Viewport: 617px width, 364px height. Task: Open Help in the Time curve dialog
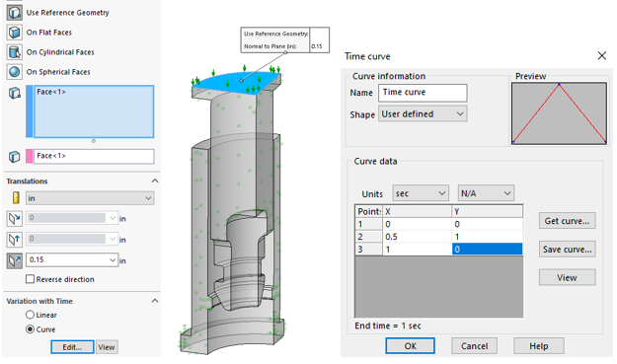coord(539,346)
